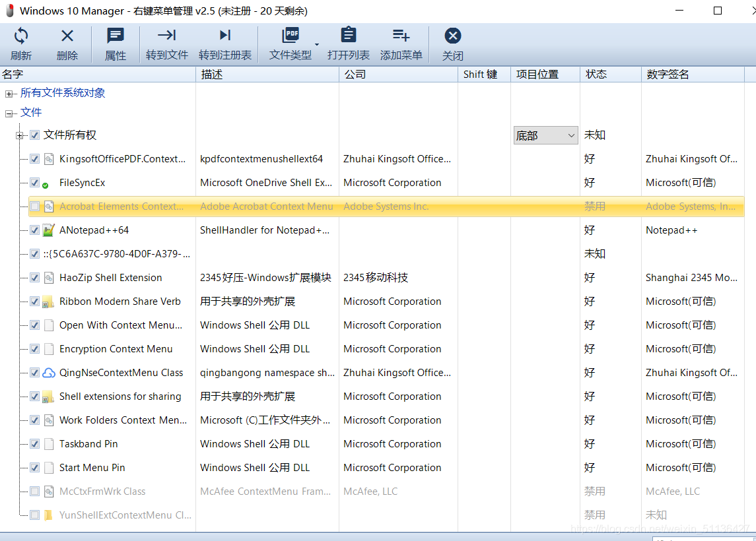Click the Notepad++ digital signature cell
Image resolution: width=756 pixels, height=541 pixels.
click(671, 230)
